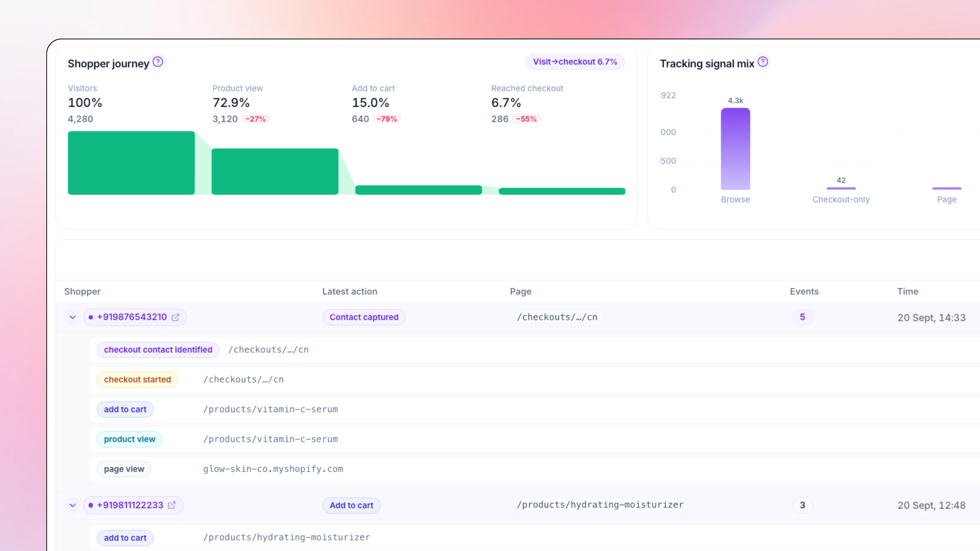Viewport: 980px width, 551px height.
Task: Click the -27% product view change badge
Action: (256, 119)
